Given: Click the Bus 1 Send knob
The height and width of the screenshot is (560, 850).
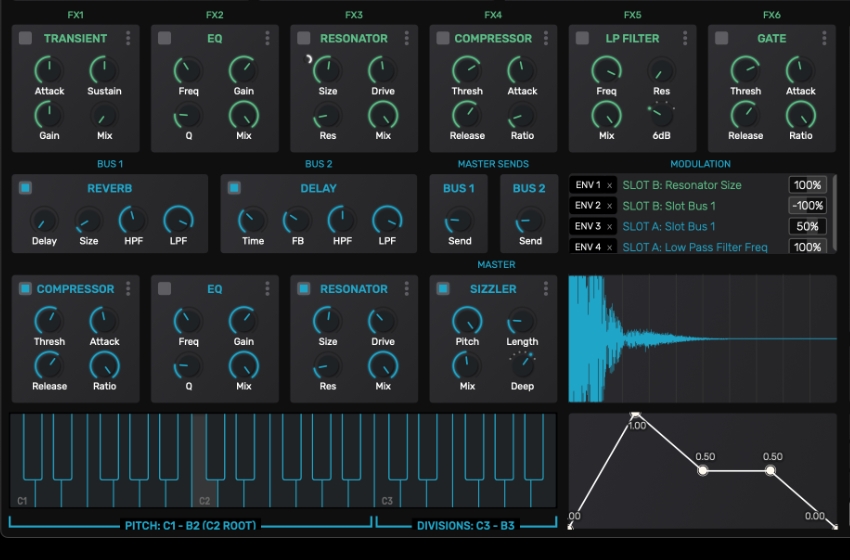Looking at the screenshot, I should coord(459,220).
